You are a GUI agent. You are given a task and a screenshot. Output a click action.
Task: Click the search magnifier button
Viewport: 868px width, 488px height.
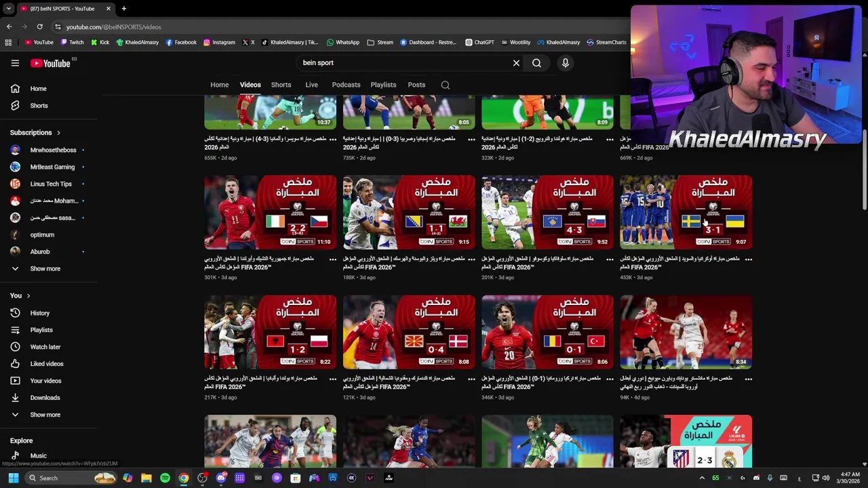pyautogui.click(x=536, y=63)
